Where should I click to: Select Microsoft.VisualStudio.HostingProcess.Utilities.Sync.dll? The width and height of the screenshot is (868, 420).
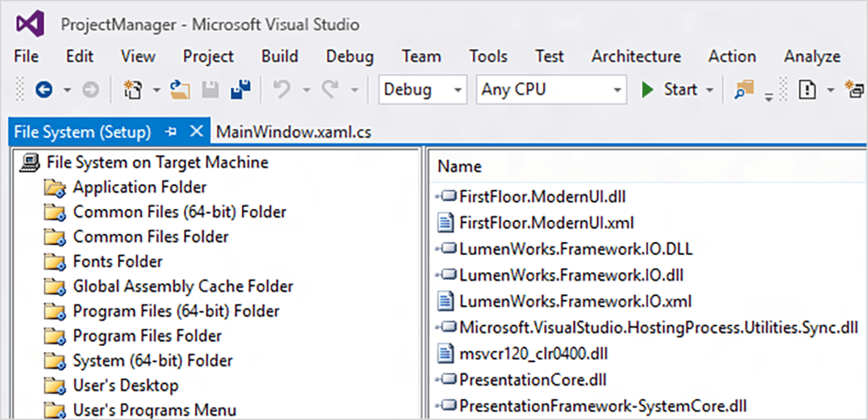point(658,327)
